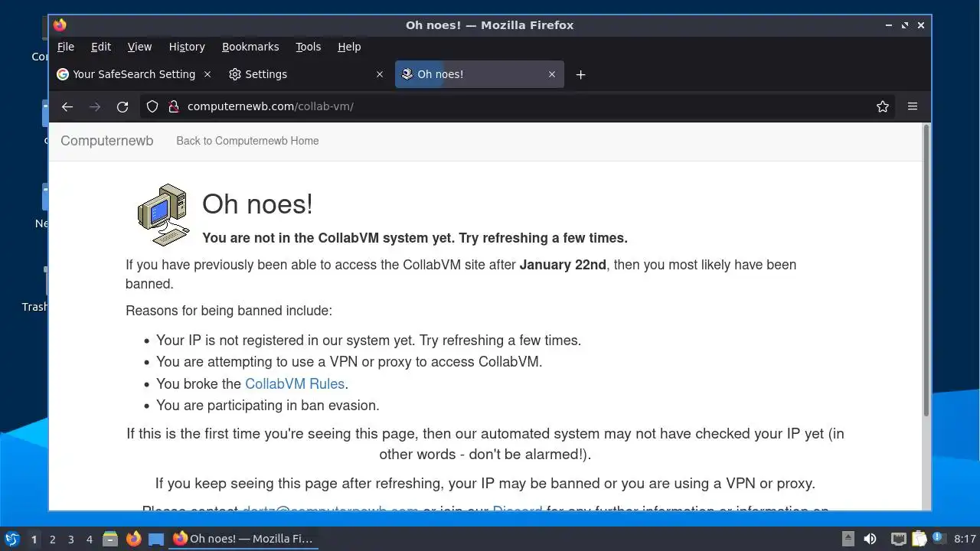The width and height of the screenshot is (980, 551).
Task: Close the 'Your SafeSearch Setting' tab
Action: point(208,74)
